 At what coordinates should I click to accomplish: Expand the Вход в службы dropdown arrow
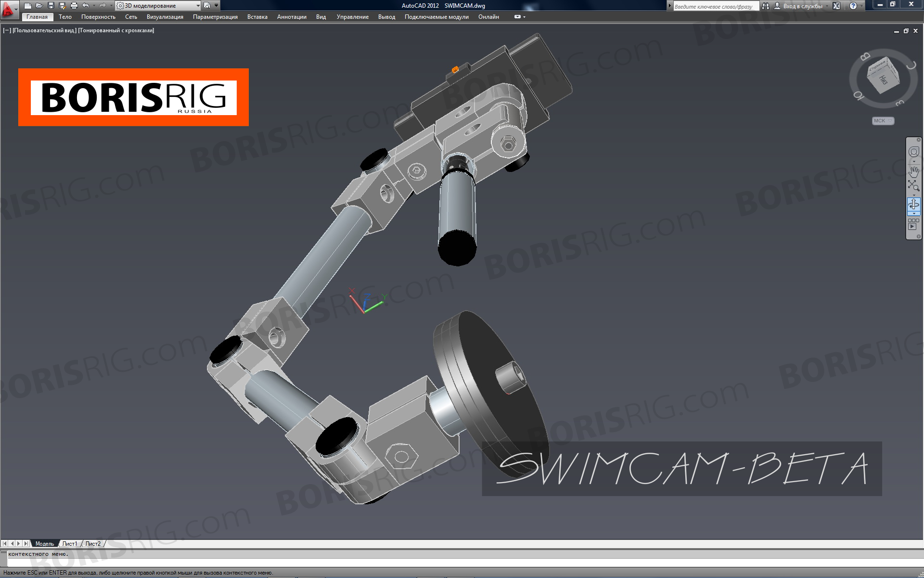pyautogui.click(x=827, y=6)
